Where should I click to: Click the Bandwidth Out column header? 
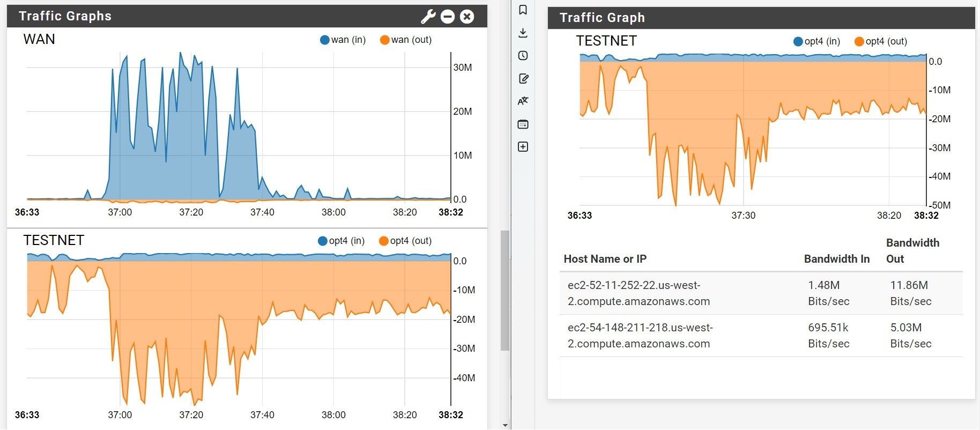coord(912,251)
